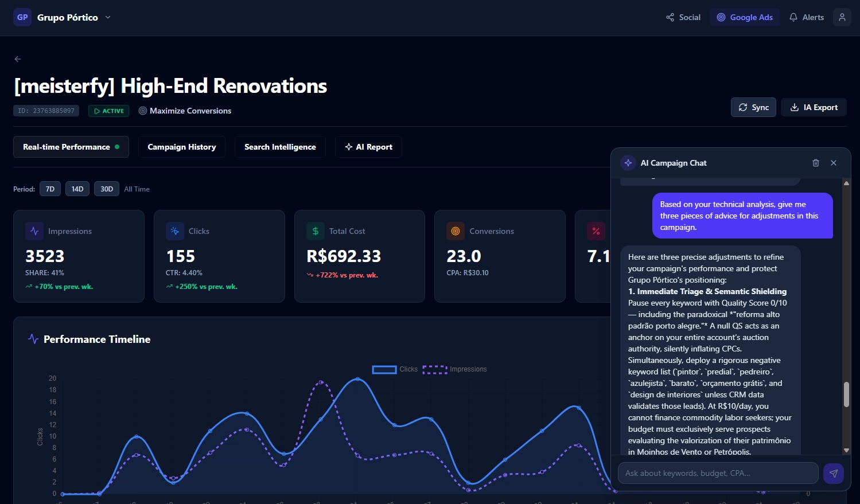Click the campaign title High-End Renovations
The height and width of the screenshot is (504, 860).
pos(170,85)
